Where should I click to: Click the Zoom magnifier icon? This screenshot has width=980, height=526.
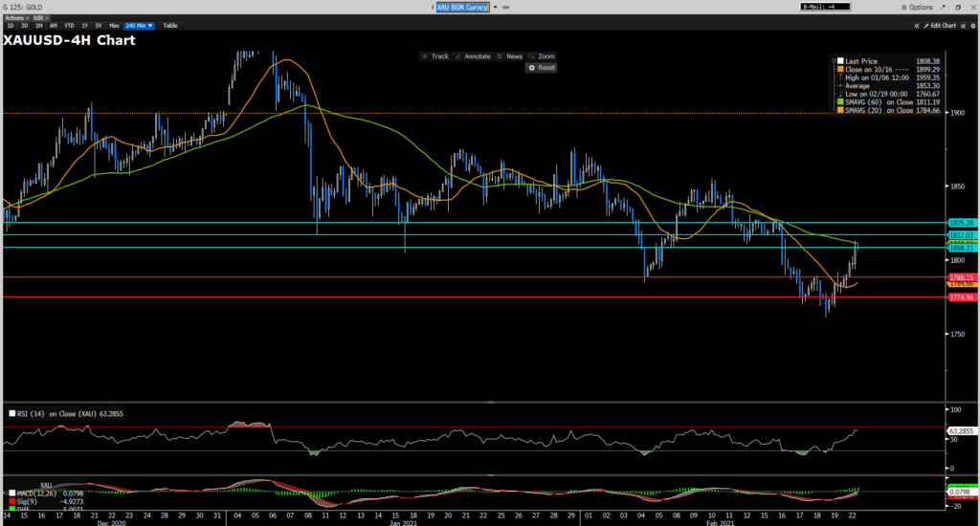tap(531, 56)
